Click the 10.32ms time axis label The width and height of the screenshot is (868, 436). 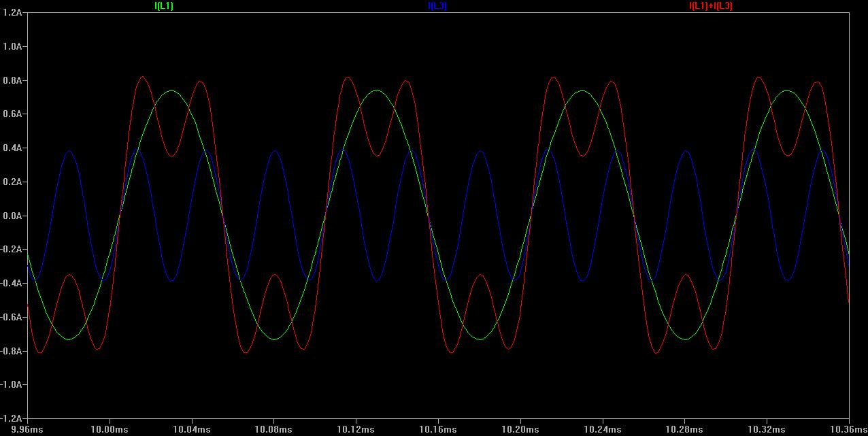pyautogui.click(x=767, y=430)
